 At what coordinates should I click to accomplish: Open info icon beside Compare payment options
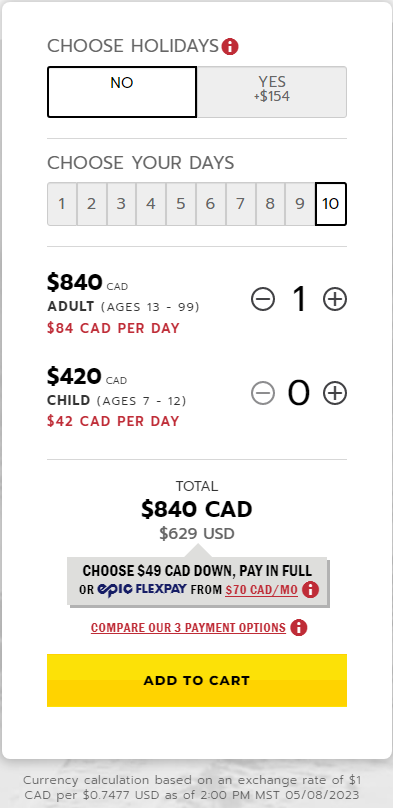[x=299, y=628]
